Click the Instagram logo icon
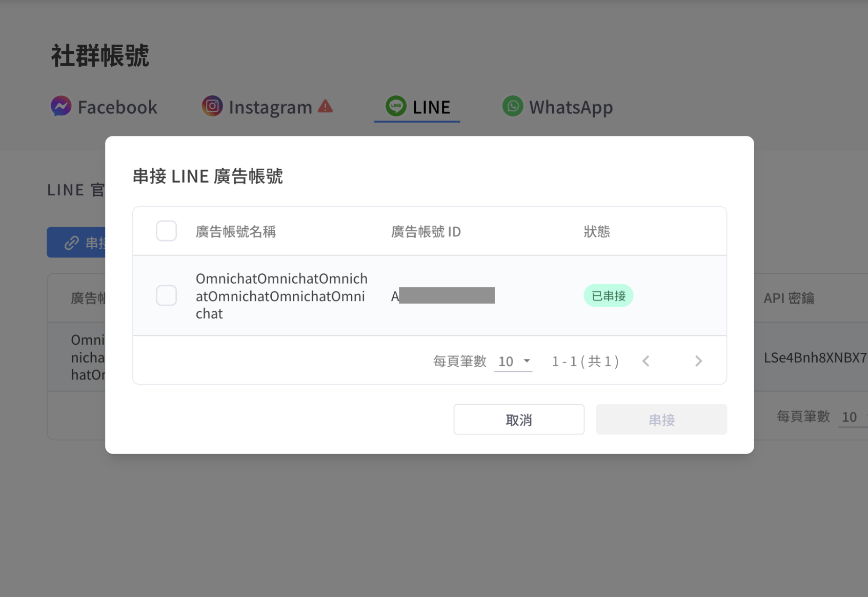This screenshot has height=597, width=868. point(212,106)
